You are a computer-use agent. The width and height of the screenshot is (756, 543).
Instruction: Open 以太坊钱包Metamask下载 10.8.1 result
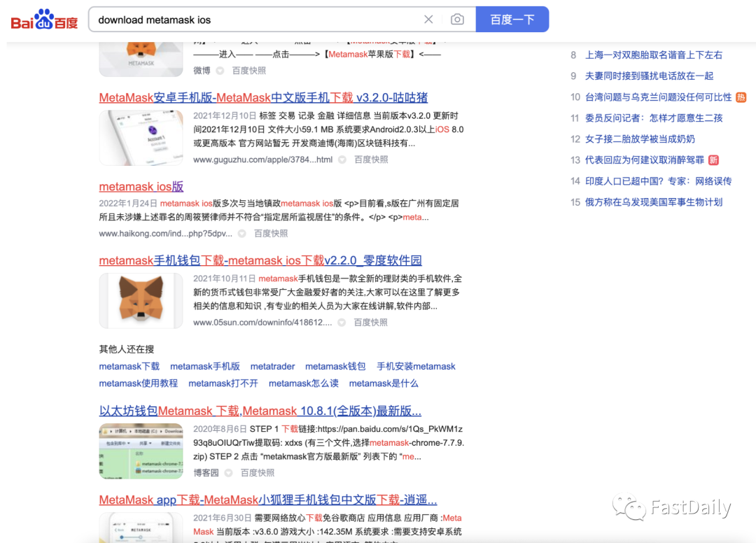[260, 411]
